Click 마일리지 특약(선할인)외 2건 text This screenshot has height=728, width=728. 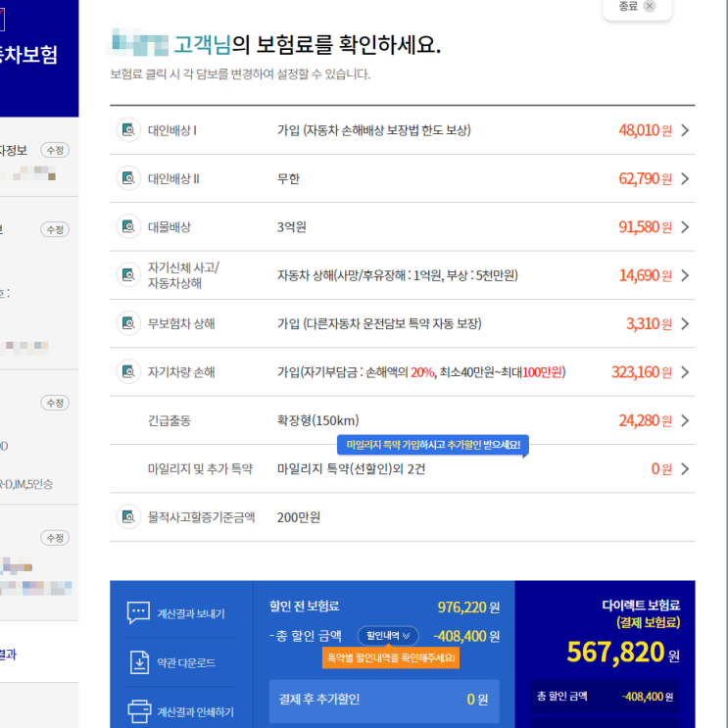(x=351, y=469)
